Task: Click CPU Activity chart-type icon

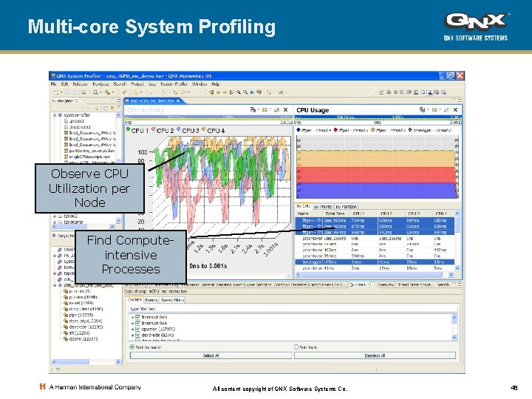Action: [253, 109]
